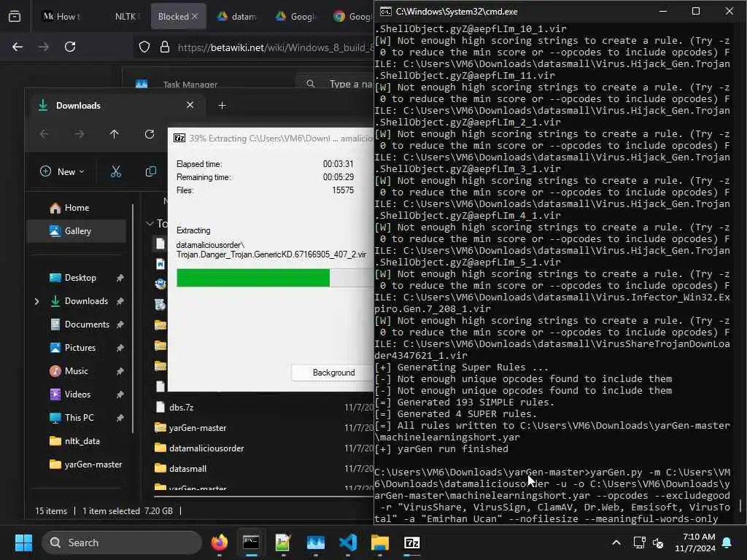This screenshot has height=560, width=747.
Task: Add a new File Explorer tab
Action: coord(222,105)
